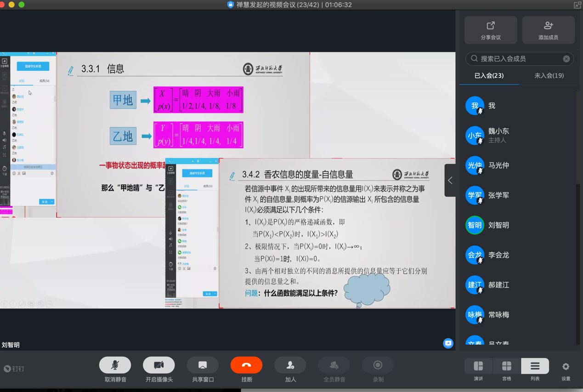Click 分享会议 share meeting button

[491, 30]
